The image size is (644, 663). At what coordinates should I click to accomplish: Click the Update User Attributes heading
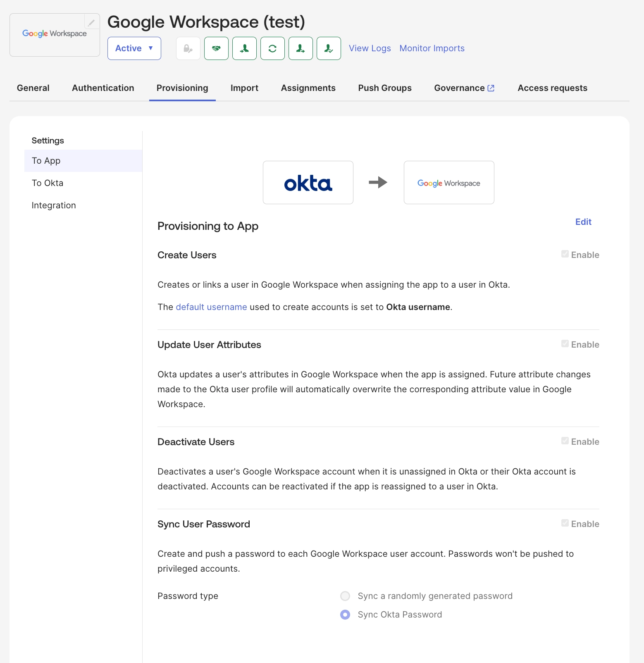coord(209,345)
